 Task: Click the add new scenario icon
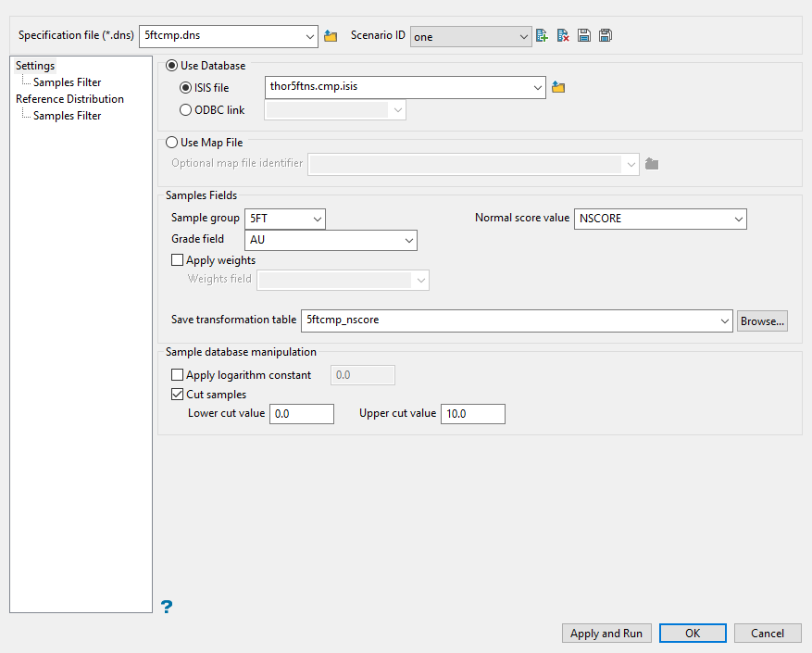tap(543, 36)
